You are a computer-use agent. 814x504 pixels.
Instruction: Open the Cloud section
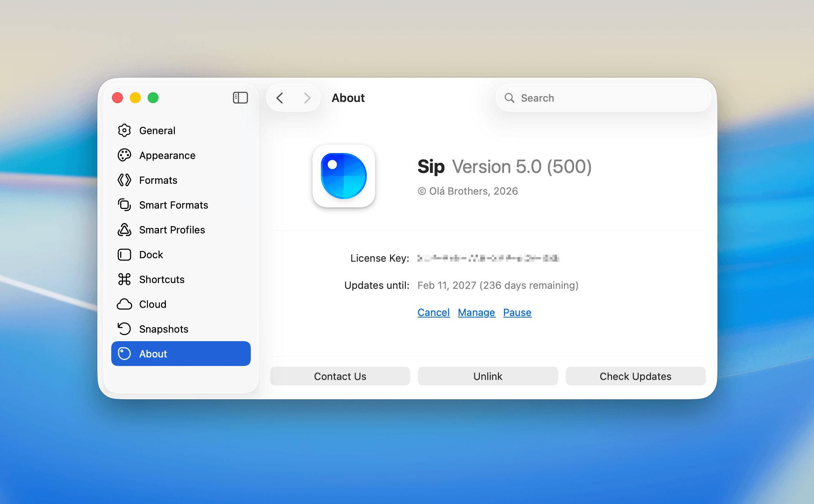pos(181,304)
